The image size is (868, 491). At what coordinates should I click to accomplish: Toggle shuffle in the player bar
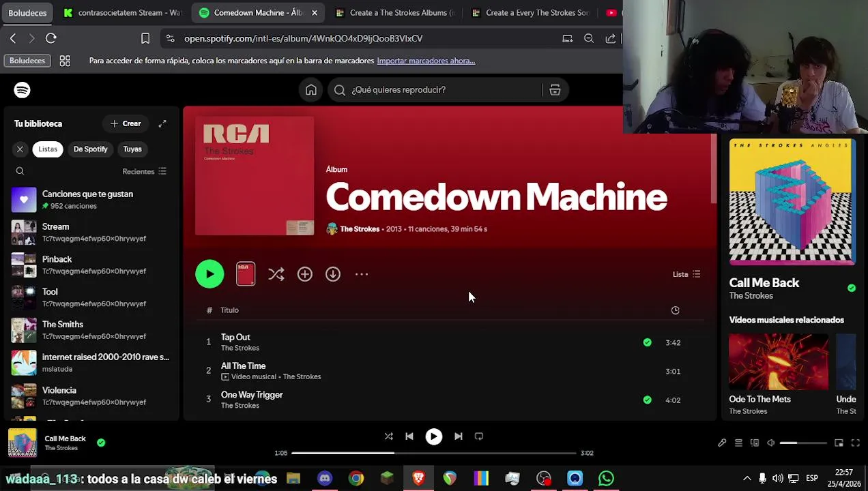point(388,436)
